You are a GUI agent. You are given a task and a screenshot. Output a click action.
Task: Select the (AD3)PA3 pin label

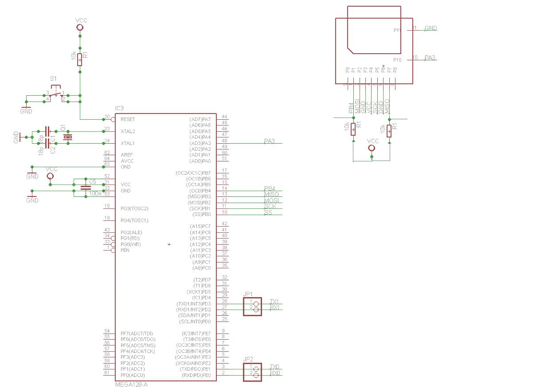[200, 143]
